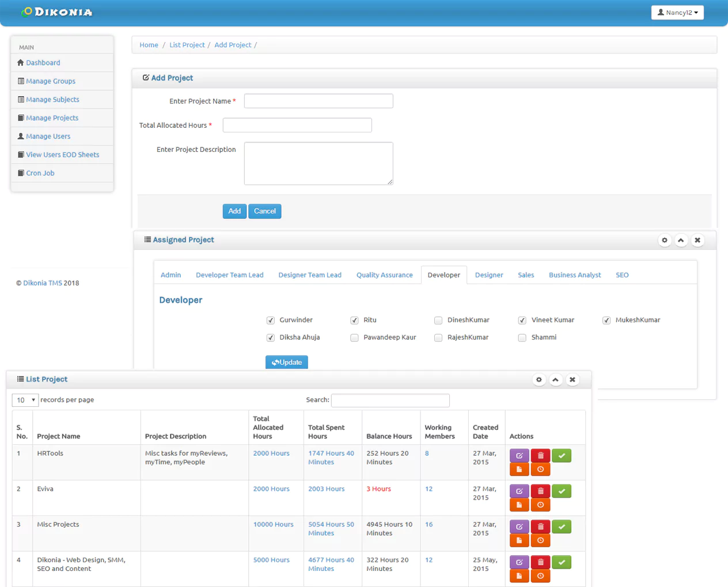Viewport: 728px width, 587px height.
Task: Check the RajeshKumar checkbox
Action: (438, 338)
